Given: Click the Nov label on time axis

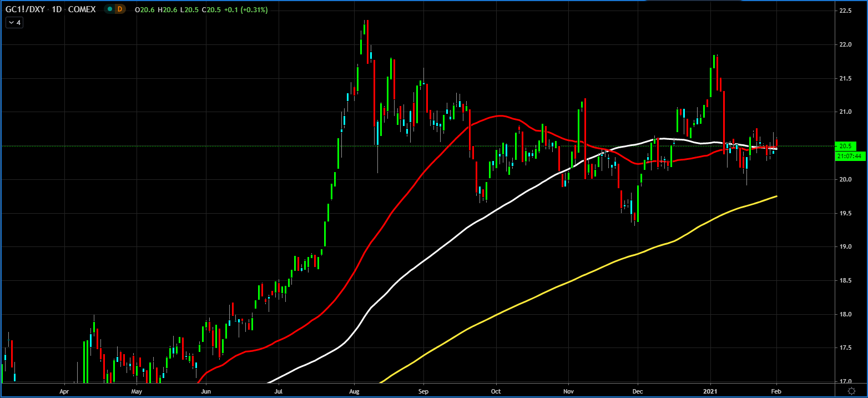Looking at the screenshot, I should coord(568,391).
